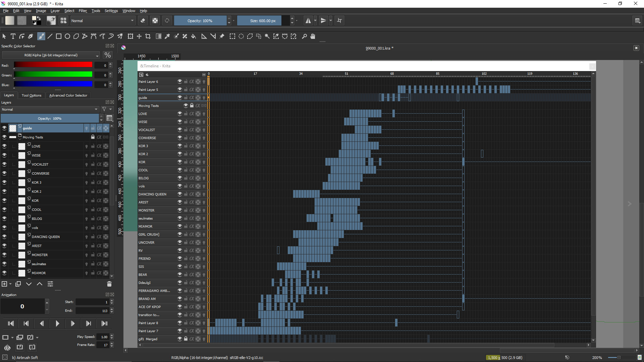Screen dimensions: 644x362
Task: Select the Ellipse tool
Action: pyautogui.click(x=67, y=36)
